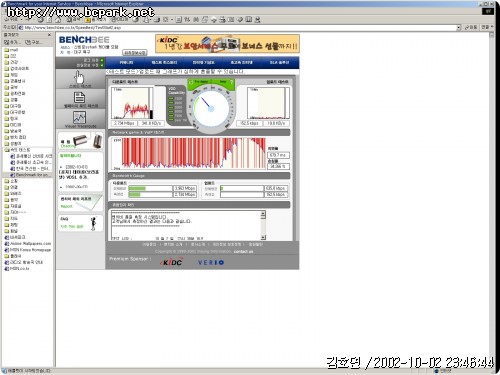Close the Favorites side panel
This screenshot has width=500, height=375.
49,35
